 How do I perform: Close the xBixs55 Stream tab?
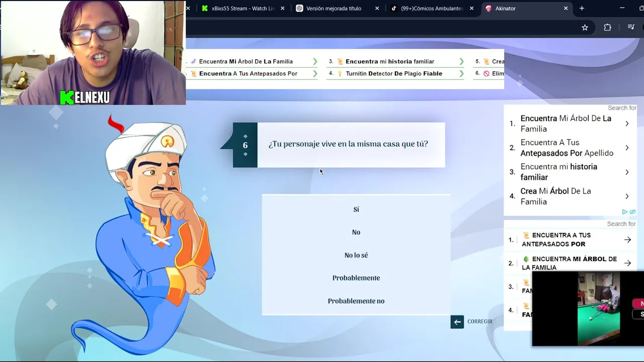pos(282,9)
